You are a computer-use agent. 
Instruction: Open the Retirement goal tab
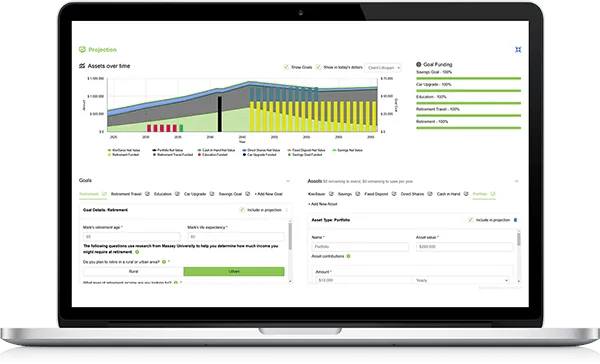(x=89, y=194)
